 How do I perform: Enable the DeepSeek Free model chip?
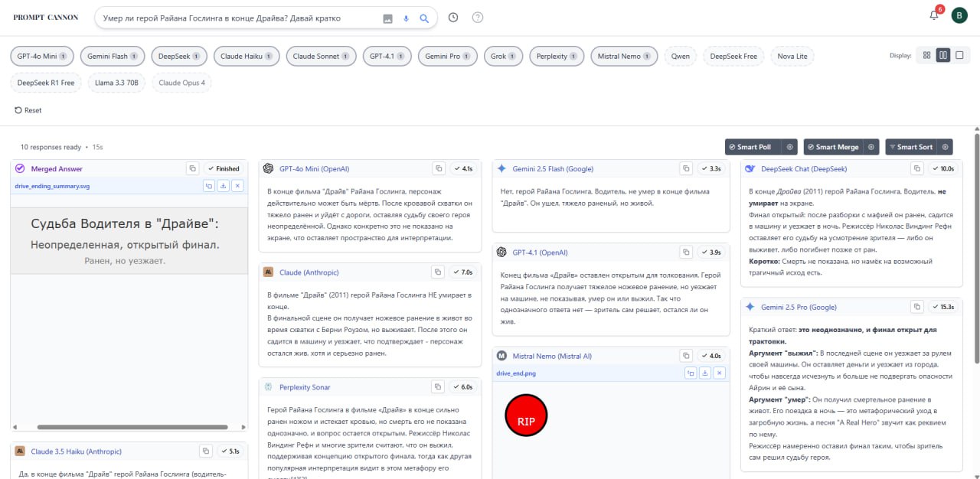[733, 56]
